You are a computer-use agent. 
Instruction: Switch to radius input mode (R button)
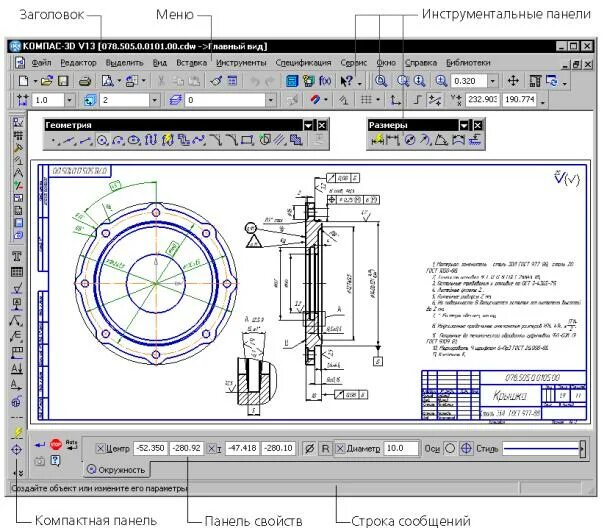coord(325,448)
